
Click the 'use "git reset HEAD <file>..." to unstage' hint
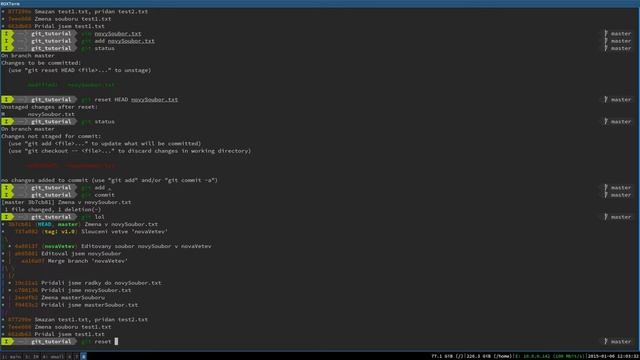click(x=80, y=70)
